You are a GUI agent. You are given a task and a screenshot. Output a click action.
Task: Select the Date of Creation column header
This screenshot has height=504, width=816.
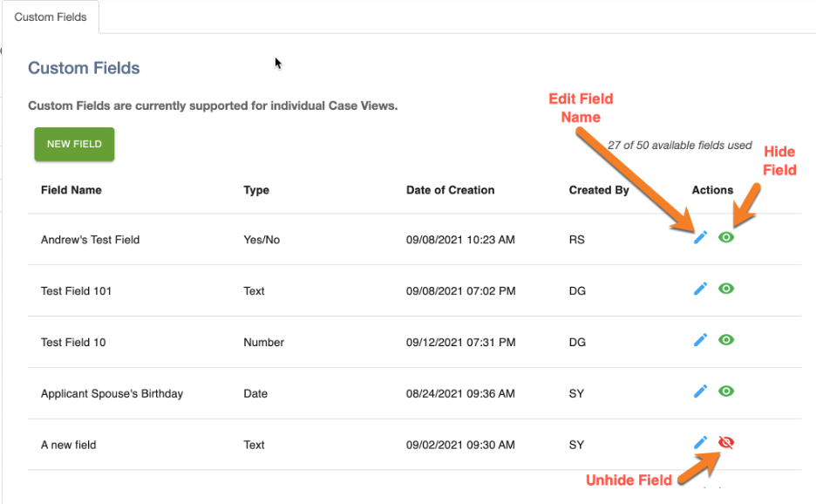(450, 190)
